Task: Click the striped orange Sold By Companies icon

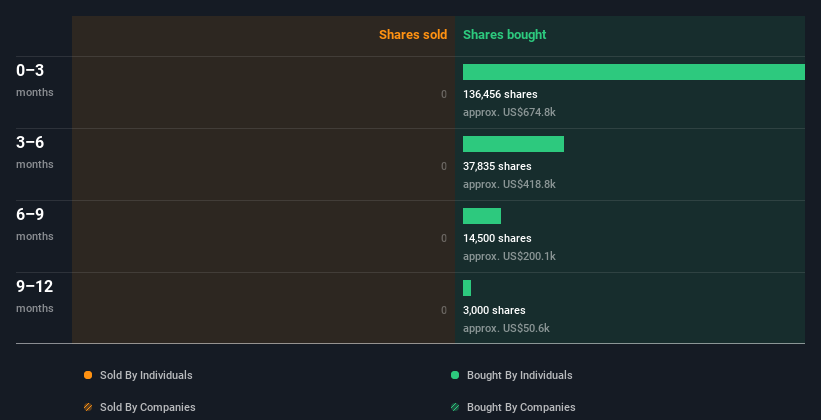Action: coord(88,407)
